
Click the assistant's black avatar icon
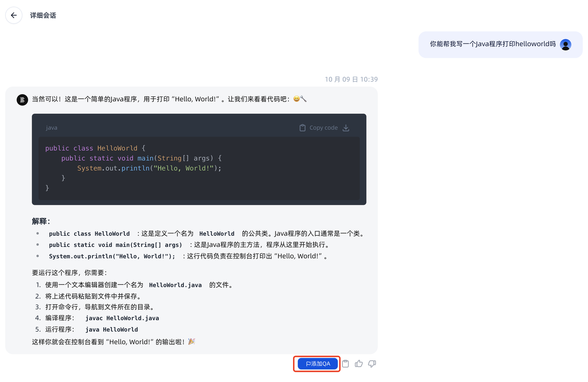point(22,100)
